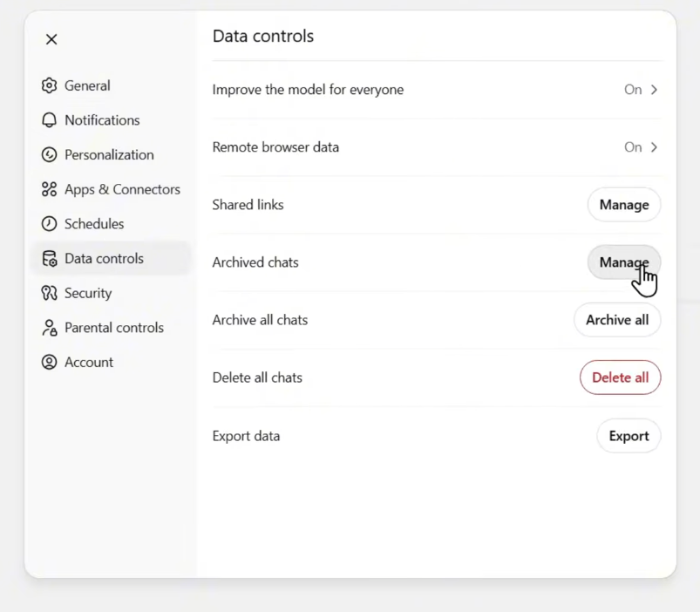
Task: Click the Account profile icon
Action: (x=50, y=363)
